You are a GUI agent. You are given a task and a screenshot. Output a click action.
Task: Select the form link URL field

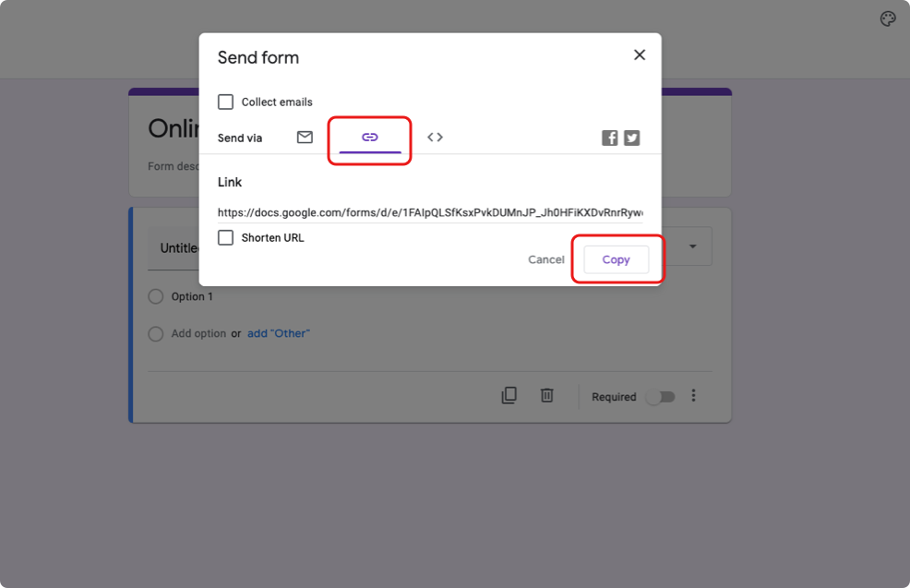click(x=430, y=212)
